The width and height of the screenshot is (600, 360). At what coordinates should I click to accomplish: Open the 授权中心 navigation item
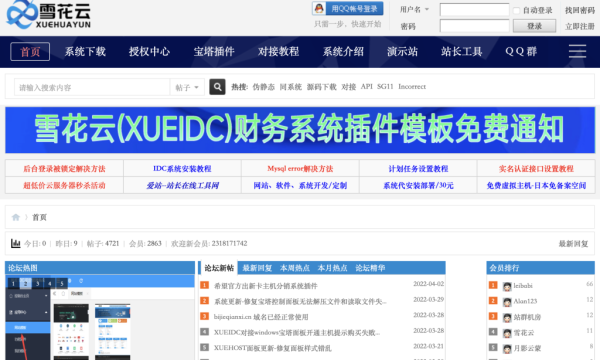(149, 52)
